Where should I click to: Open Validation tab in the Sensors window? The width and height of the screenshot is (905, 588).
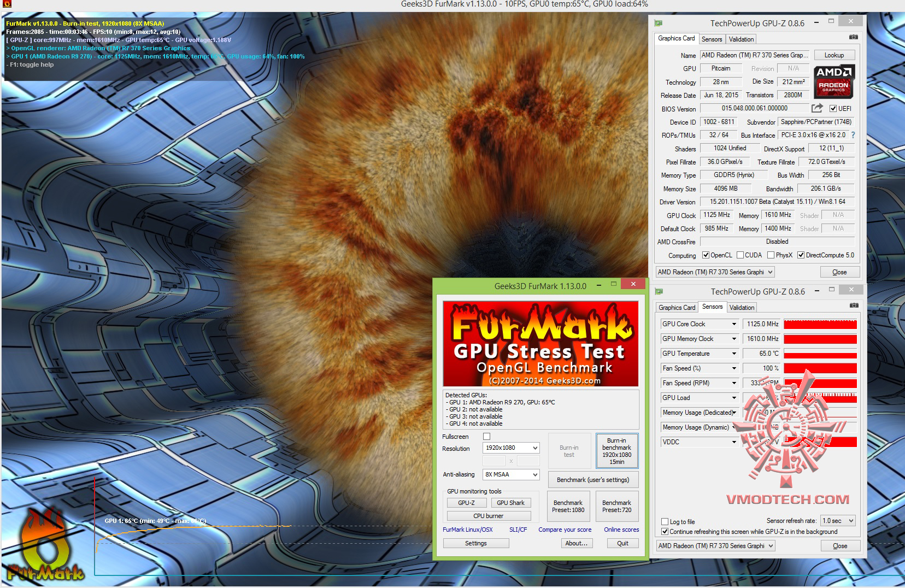pyautogui.click(x=742, y=308)
